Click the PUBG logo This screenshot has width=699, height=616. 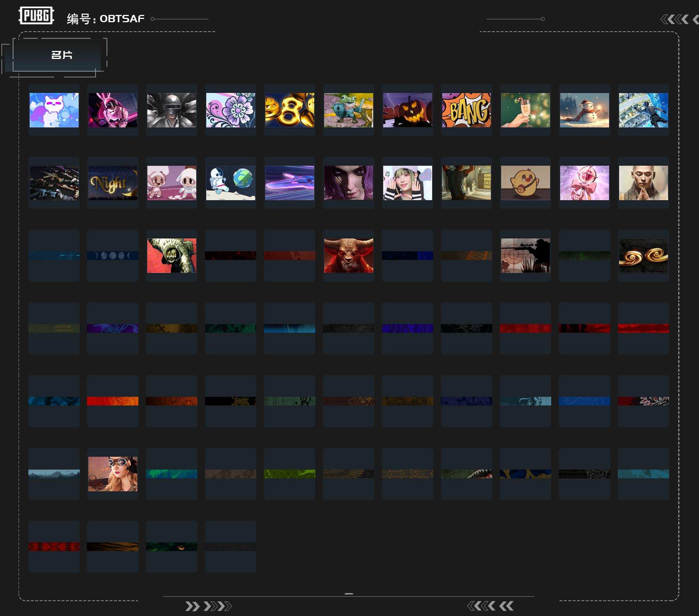pyautogui.click(x=36, y=16)
